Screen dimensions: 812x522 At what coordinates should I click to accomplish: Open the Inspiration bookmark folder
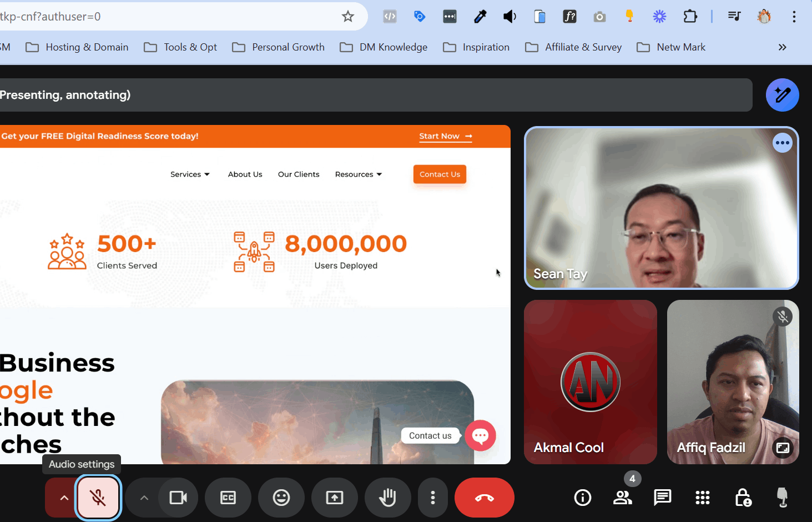[x=476, y=47]
